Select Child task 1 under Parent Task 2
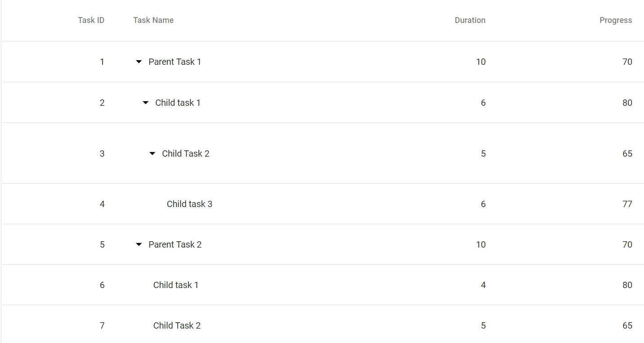644x343 pixels. pos(176,285)
